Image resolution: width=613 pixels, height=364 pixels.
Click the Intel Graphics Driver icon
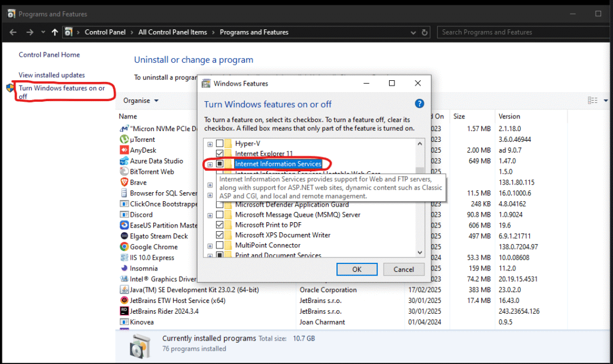[124, 279]
